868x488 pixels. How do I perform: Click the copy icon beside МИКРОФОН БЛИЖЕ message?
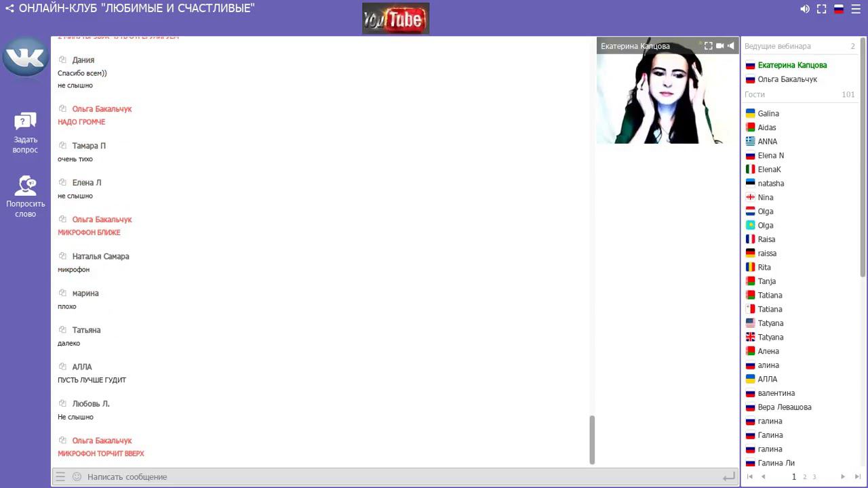62,219
